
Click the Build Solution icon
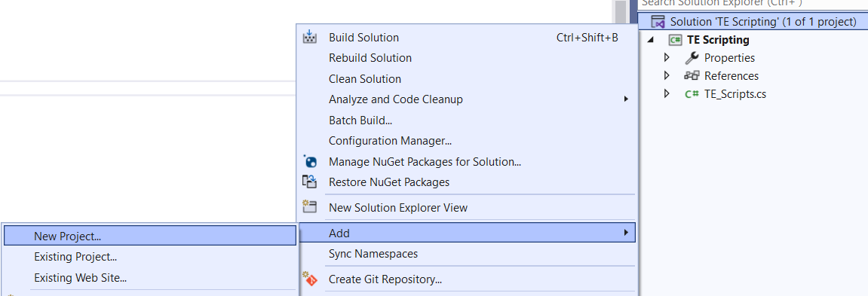[x=309, y=37]
